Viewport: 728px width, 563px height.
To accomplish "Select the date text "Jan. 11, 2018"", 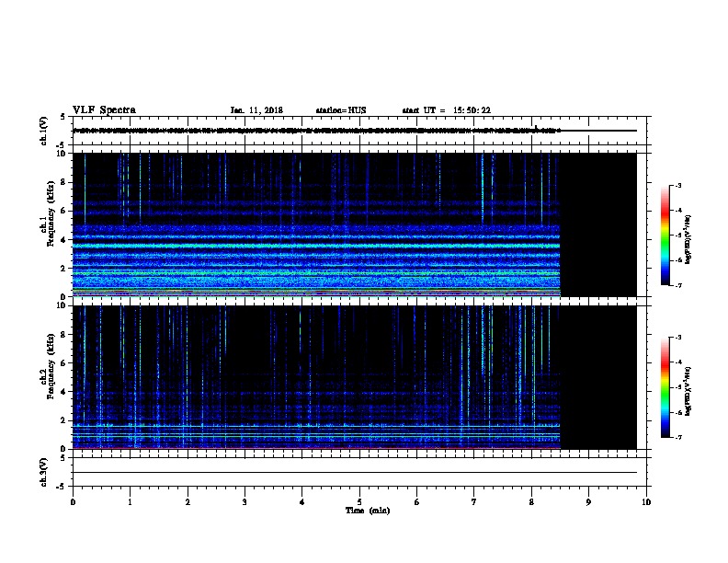I will pyautogui.click(x=256, y=110).
